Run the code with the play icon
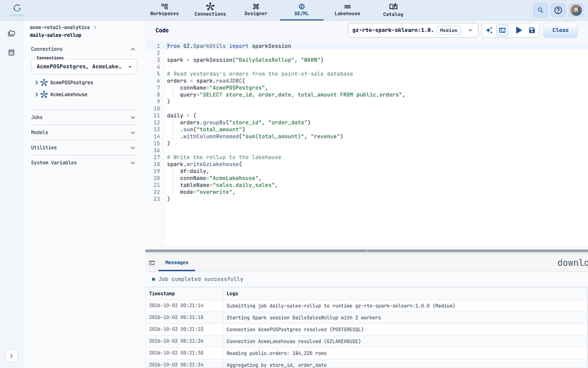 tap(519, 31)
